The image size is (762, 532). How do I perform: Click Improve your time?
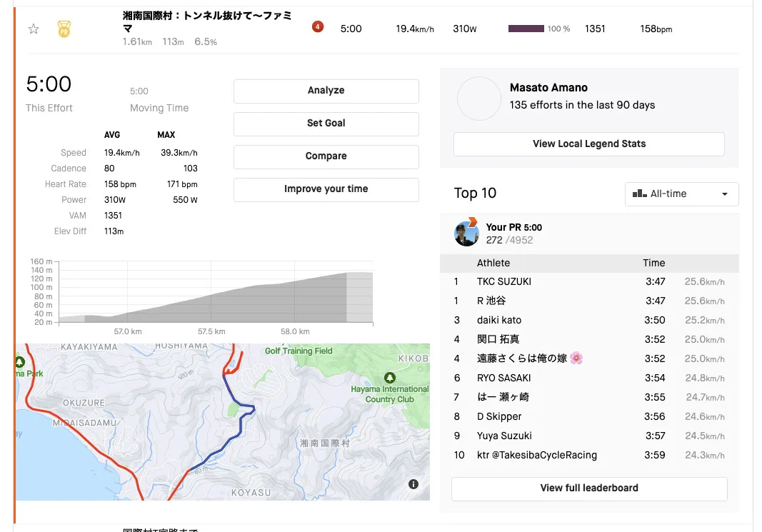pos(326,189)
